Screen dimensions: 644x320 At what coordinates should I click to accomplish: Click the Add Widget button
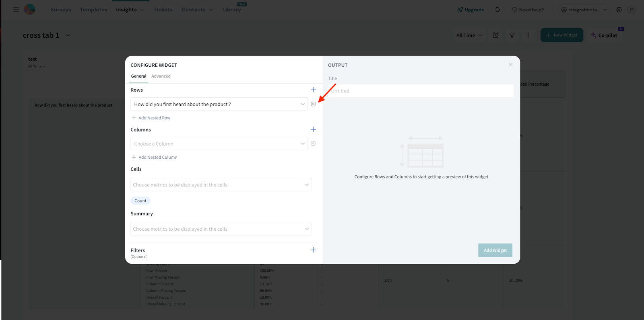(x=495, y=250)
